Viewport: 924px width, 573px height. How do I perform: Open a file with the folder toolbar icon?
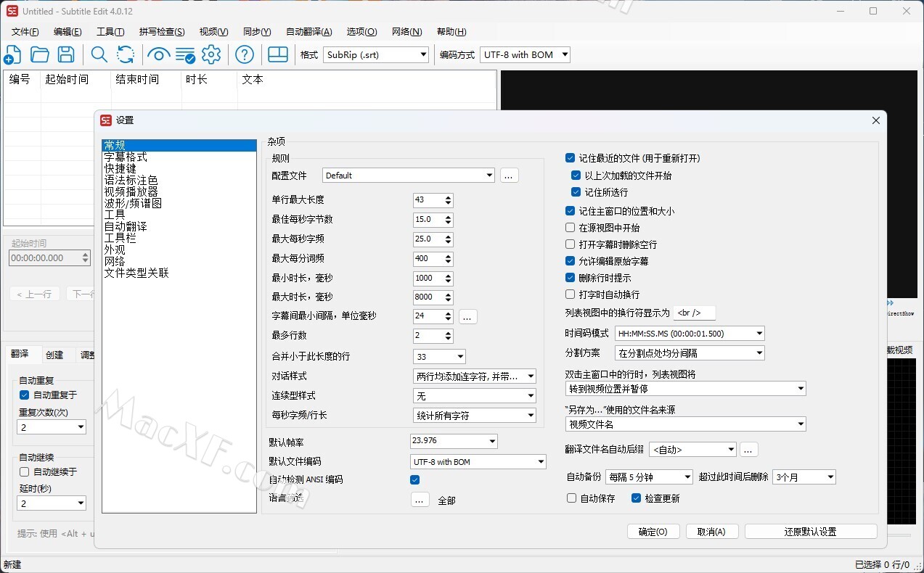tap(39, 54)
